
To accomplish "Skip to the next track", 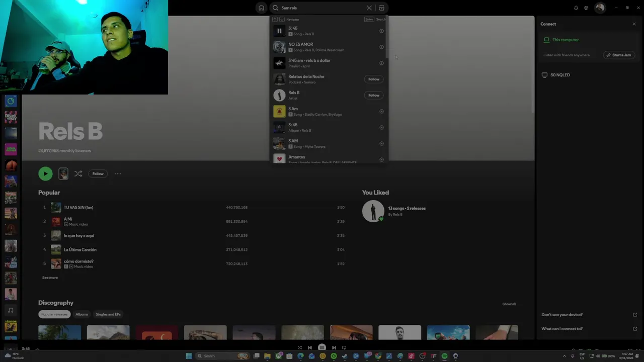I will pyautogui.click(x=334, y=347).
